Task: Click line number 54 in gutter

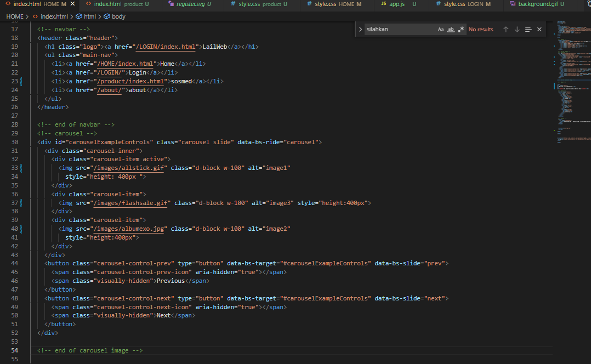Action: pyautogui.click(x=14, y=350)
